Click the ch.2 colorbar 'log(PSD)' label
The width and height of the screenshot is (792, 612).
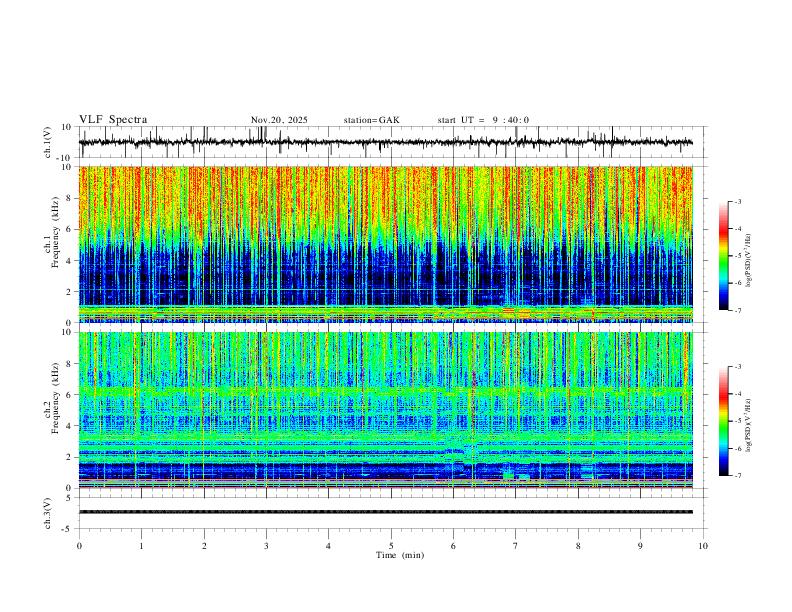tap(749, 426)
